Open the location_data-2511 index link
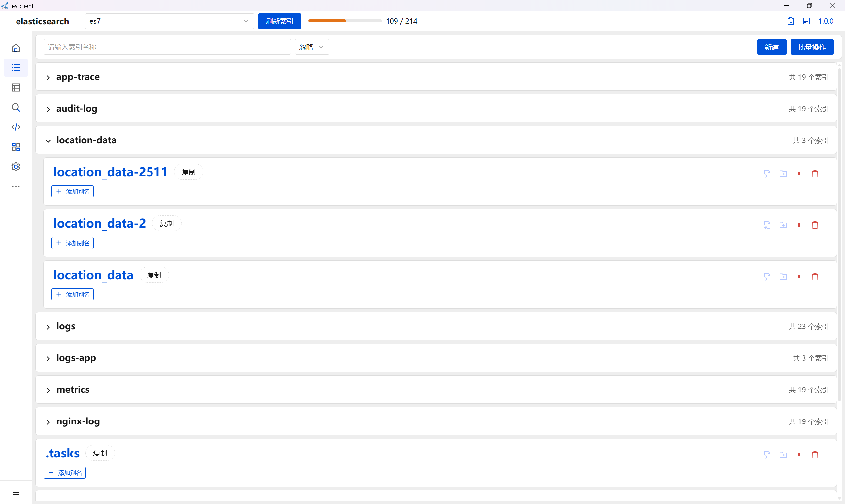This screenshot has width=845, height=504. click(x=110, y=172)
